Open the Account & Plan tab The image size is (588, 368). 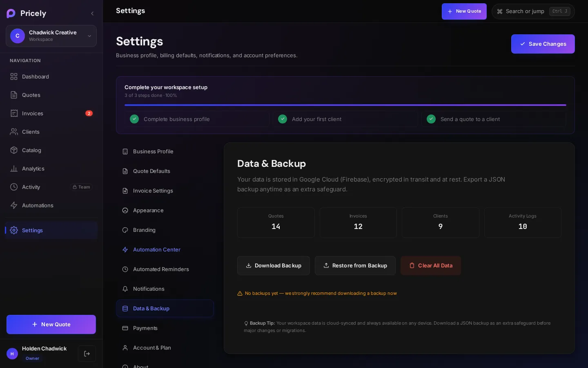(x=165, y=348)
